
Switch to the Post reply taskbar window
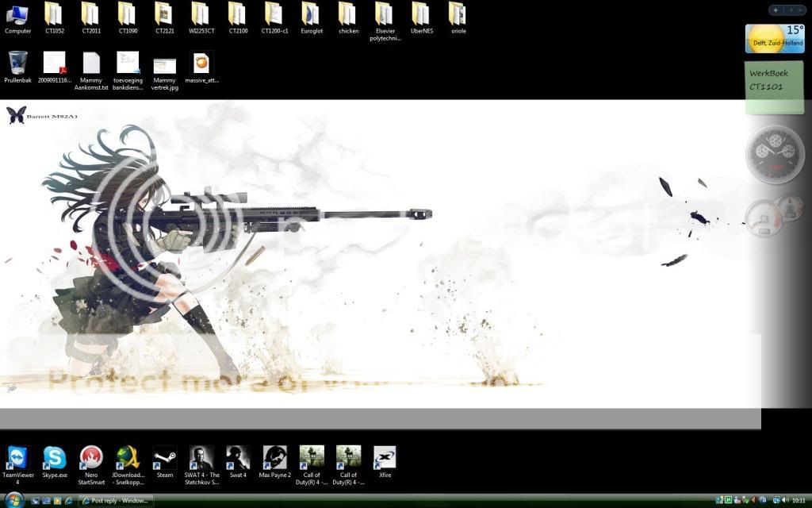pyautogui.click(x=116, y=501)
